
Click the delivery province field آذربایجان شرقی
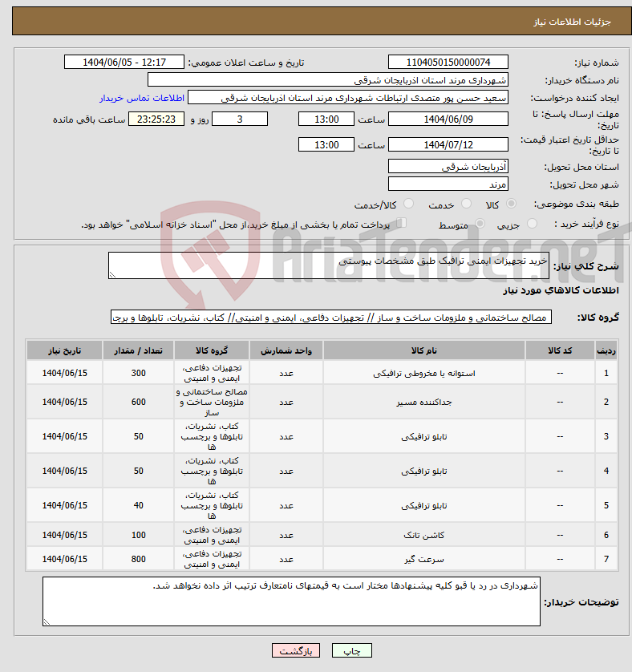[x=448, y=166]
